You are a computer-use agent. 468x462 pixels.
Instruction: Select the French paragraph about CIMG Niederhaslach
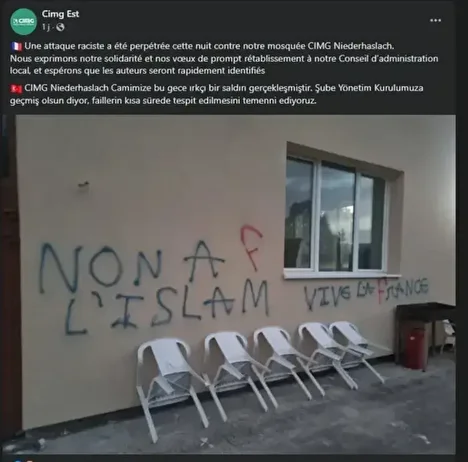click(224, 58)
